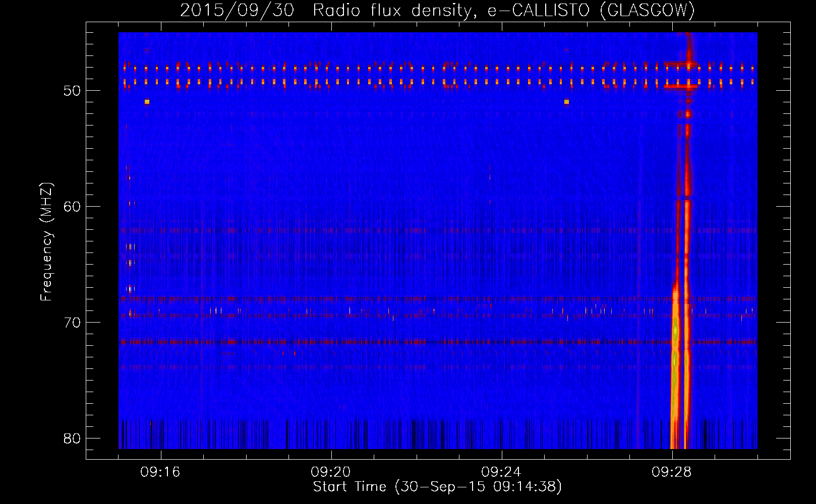Click the '80' frequency tick label
816x504 pixels.
(x=73, y=438)
